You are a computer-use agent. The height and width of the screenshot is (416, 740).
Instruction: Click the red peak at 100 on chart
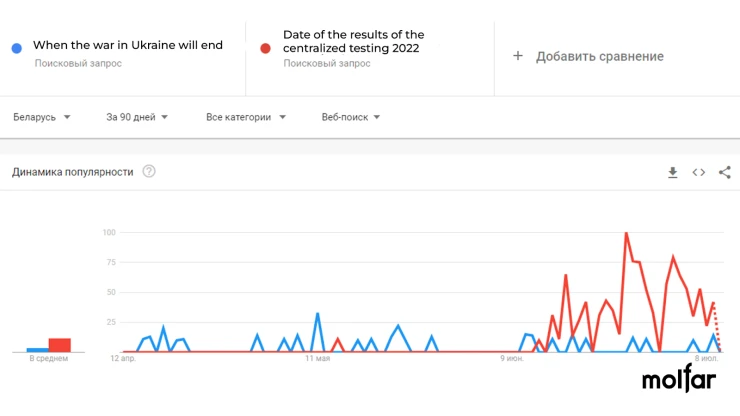[626, 233]
